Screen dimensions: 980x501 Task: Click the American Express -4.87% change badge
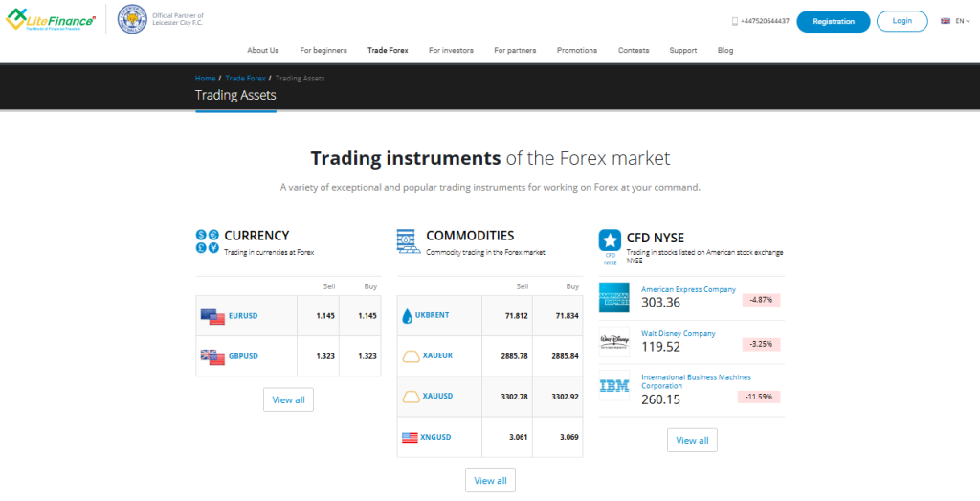[761, 300]
